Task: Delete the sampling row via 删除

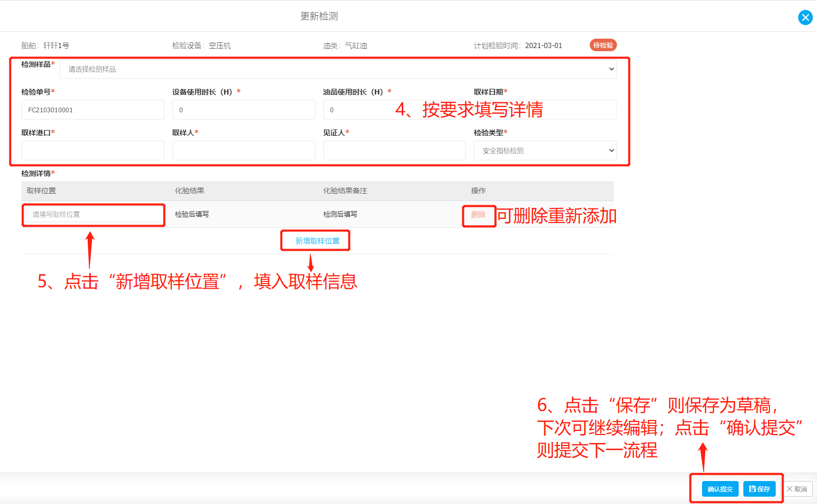Action: 478,214
